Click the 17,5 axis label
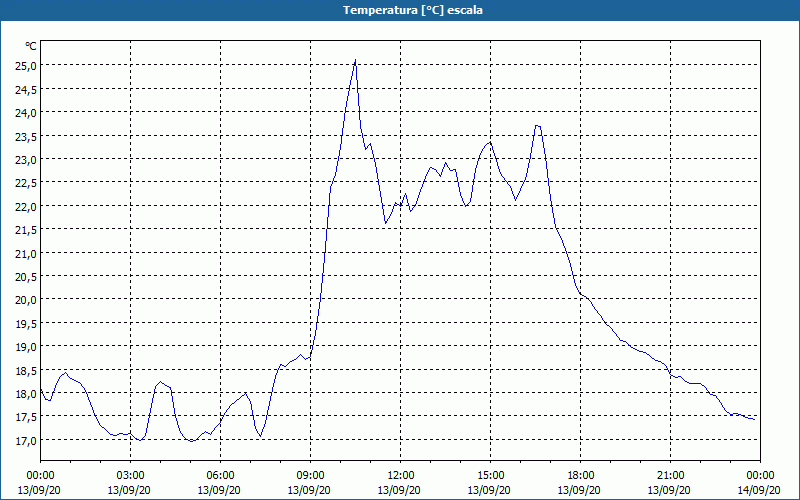 click(26, 417)
